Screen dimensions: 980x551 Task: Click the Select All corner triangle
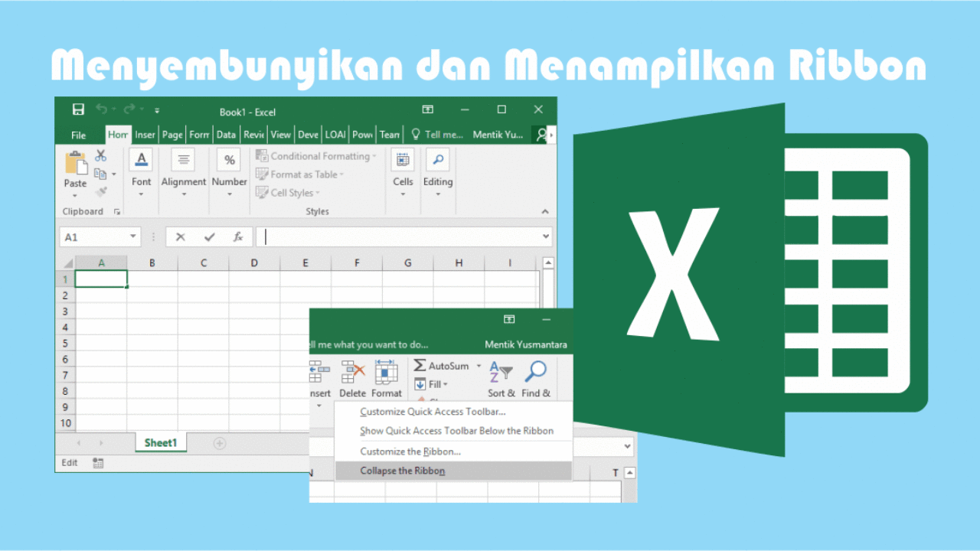tap(66, 263)
